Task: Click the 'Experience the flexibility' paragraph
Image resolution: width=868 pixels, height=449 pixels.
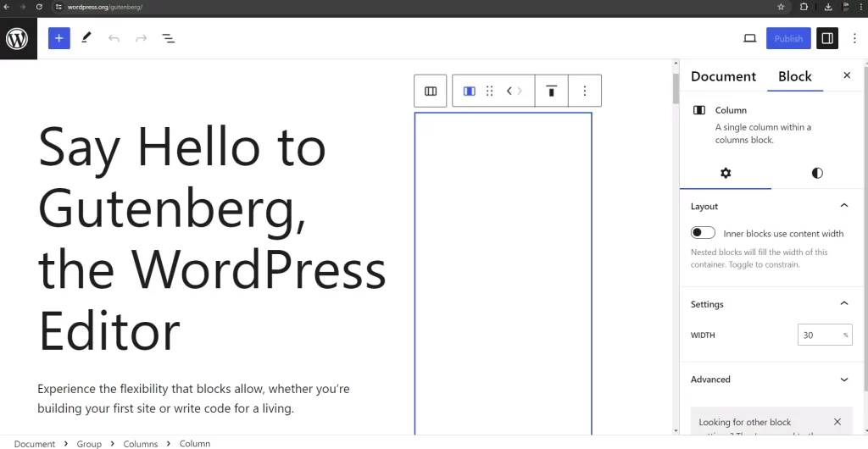Action: click(193, 399)
